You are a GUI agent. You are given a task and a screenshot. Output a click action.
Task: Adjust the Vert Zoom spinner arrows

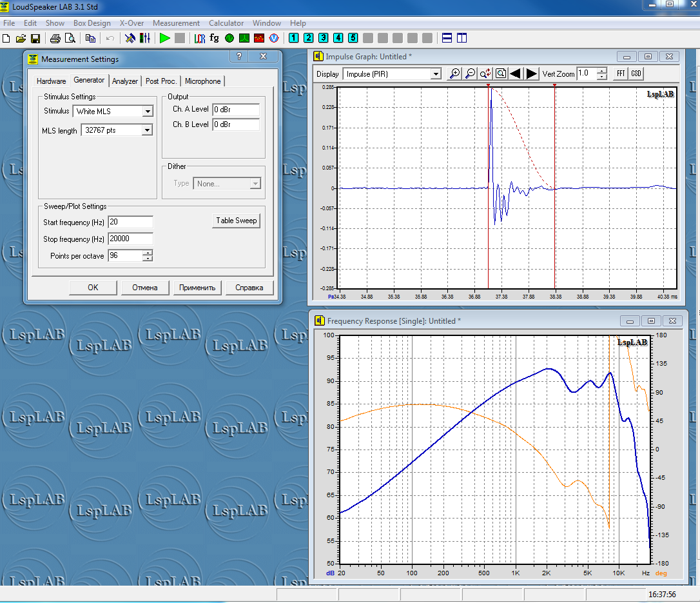[602, 74]
